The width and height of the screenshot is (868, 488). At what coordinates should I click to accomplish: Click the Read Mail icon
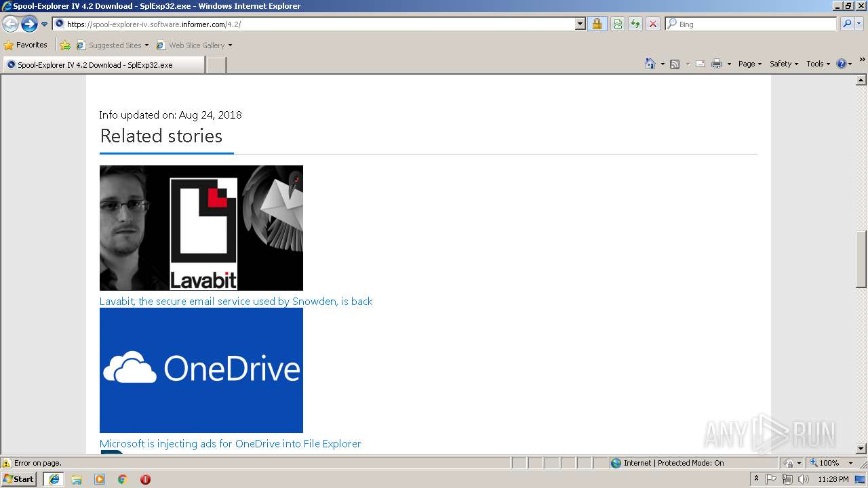coord(701,64)
